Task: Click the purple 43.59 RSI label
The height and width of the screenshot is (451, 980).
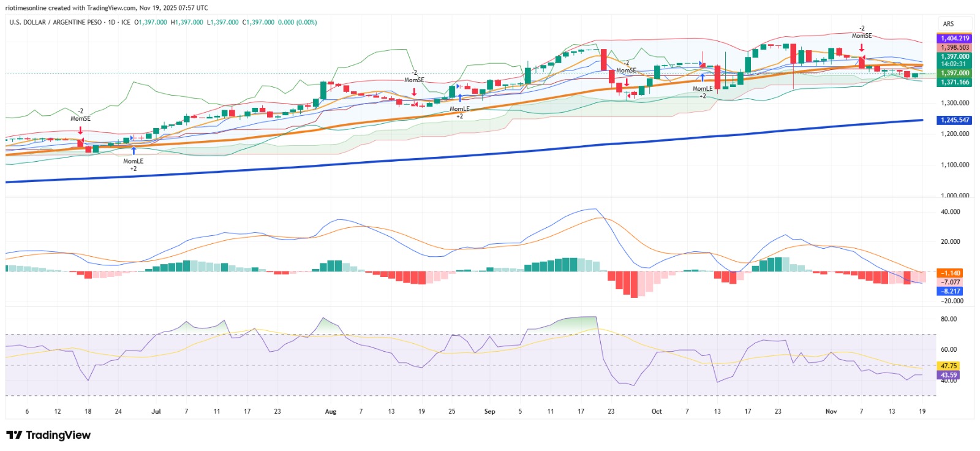Action: click(948, 375)
